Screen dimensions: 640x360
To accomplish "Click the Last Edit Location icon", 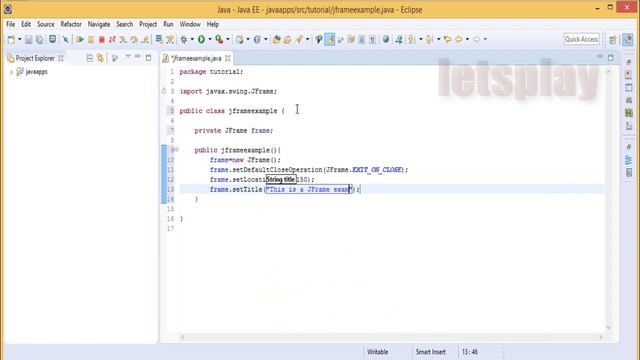I will coord(448,40).
